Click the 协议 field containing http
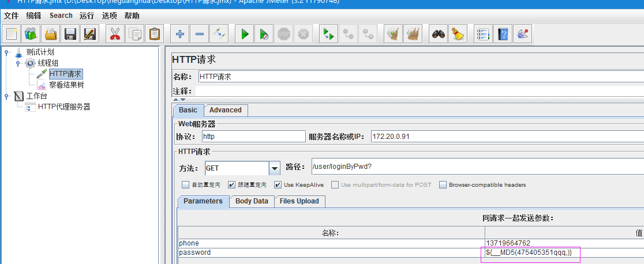This screenshot has width=644, height=264. (x=254, y=136)
